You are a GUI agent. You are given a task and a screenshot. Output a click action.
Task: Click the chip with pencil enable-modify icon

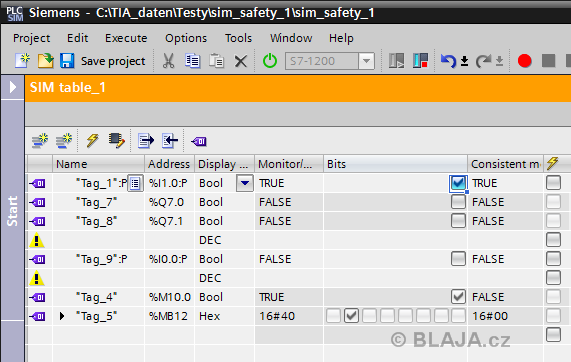click(117, 141)
